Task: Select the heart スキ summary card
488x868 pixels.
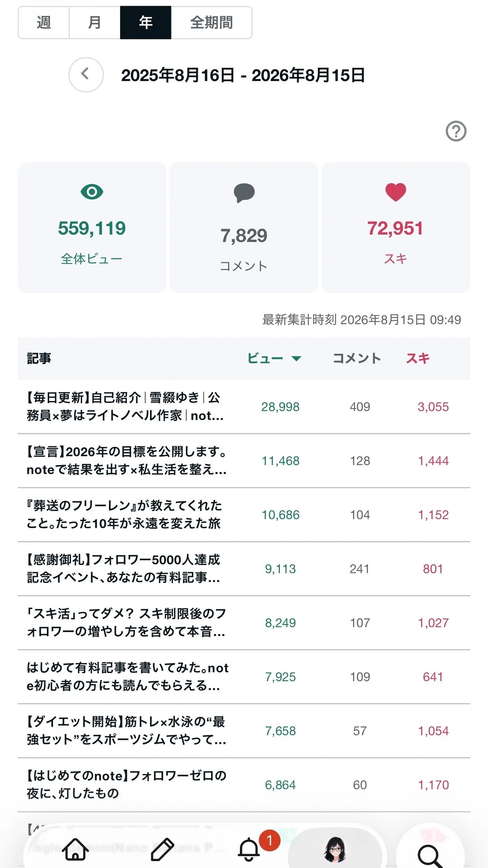Action: click(396, 227)
